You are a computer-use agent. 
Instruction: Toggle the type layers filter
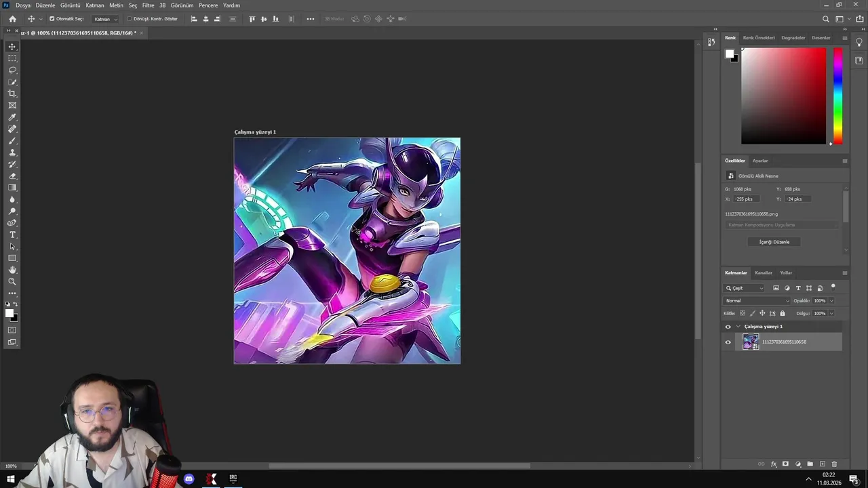click(x=798, y=288)
